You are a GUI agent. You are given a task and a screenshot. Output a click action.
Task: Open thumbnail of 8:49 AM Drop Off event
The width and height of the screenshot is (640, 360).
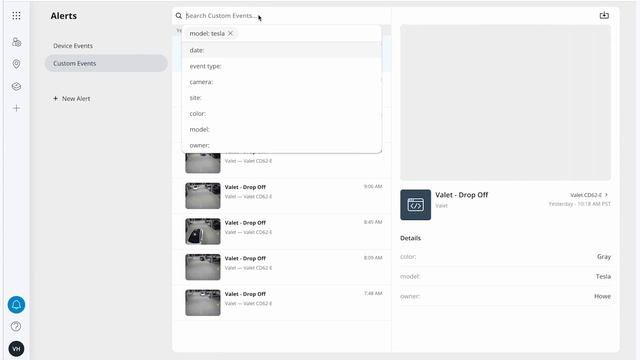(203, 231)
